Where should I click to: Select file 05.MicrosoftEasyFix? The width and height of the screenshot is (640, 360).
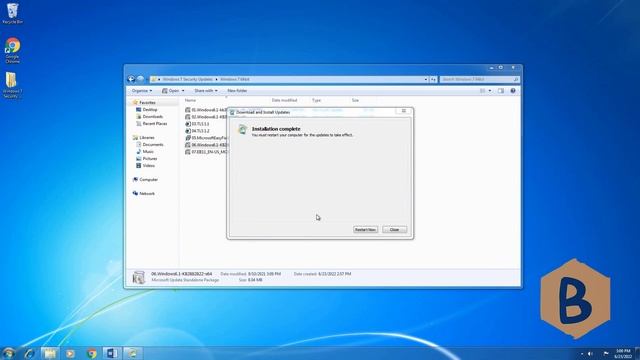point(206,138)
